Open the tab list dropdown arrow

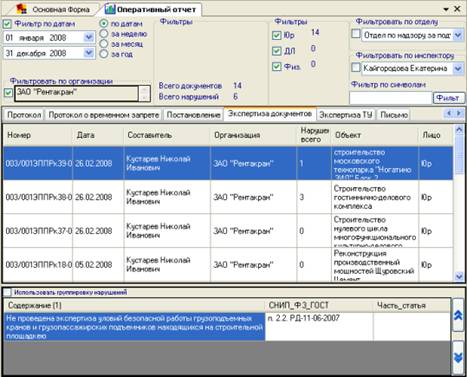coord(446,9)
